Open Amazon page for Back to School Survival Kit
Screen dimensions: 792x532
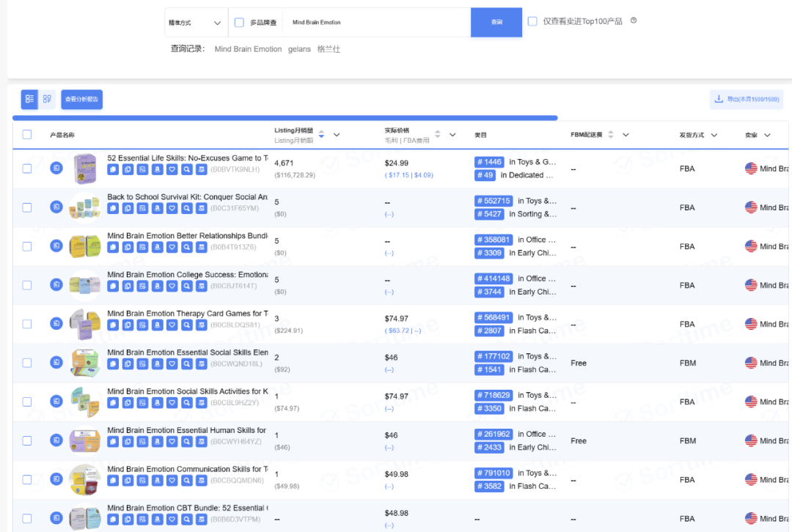click(157, 208)
